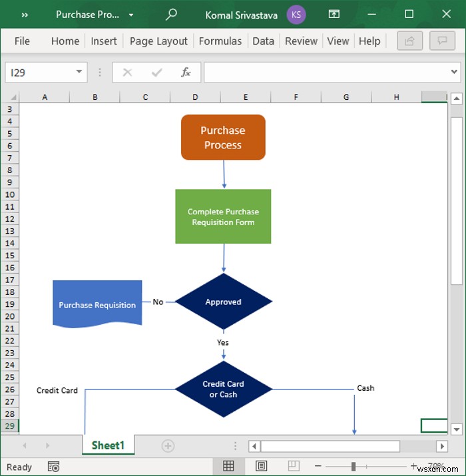Click the KS account avatar

[x=296, y=15]
